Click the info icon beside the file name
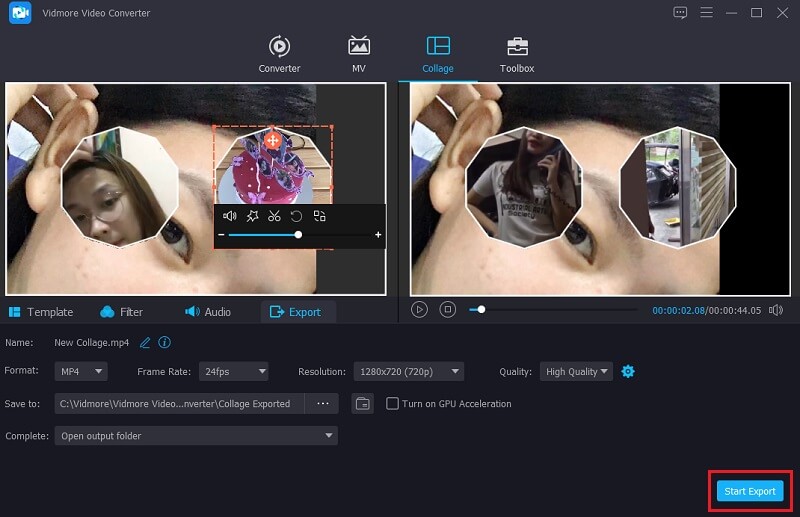This screenshot has width=800, height=517. click(x=164, y=342)
